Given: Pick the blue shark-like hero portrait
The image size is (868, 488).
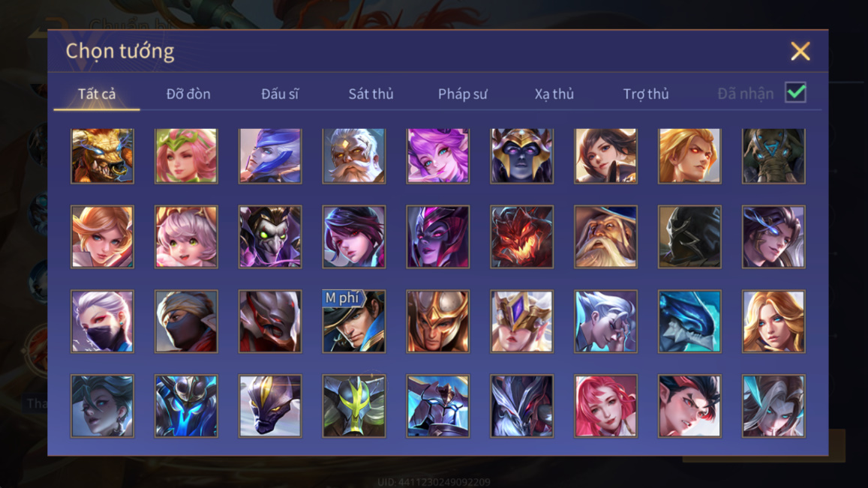Looking at the screenshot, I should point(689,322).
